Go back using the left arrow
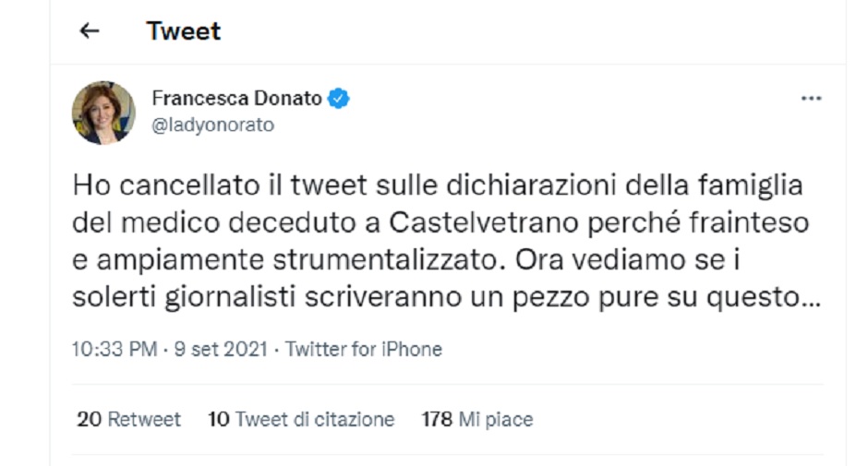The width and height of the screenshot is (868, 466). click(89, 31)
